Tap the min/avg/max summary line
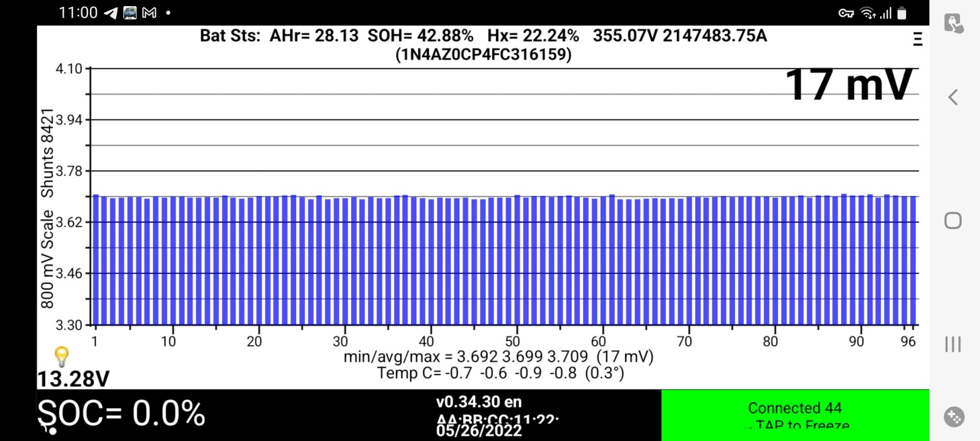The height and width of the screenshot is (441, 980). pos(498,356)
